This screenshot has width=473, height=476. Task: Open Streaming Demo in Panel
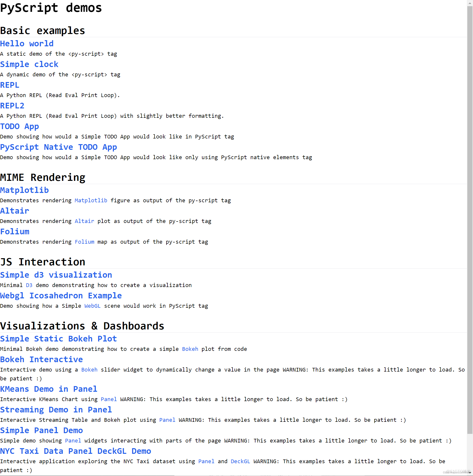(56, 410)
